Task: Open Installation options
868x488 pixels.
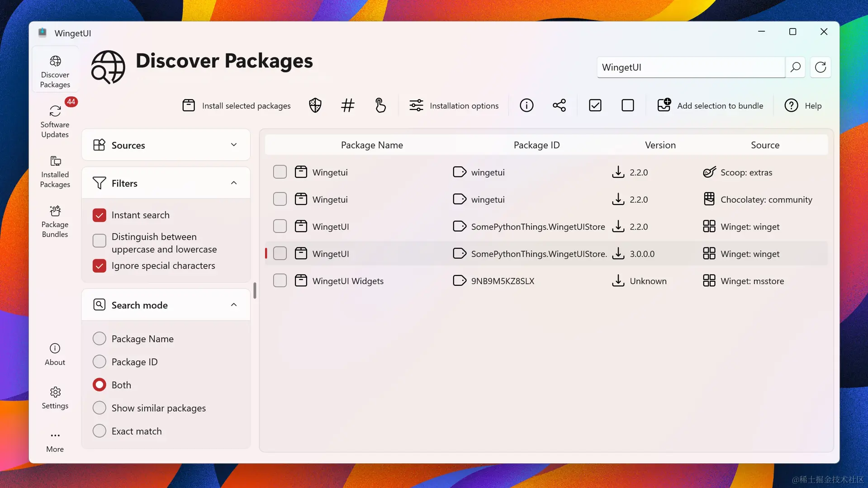Action: point(454,105)
